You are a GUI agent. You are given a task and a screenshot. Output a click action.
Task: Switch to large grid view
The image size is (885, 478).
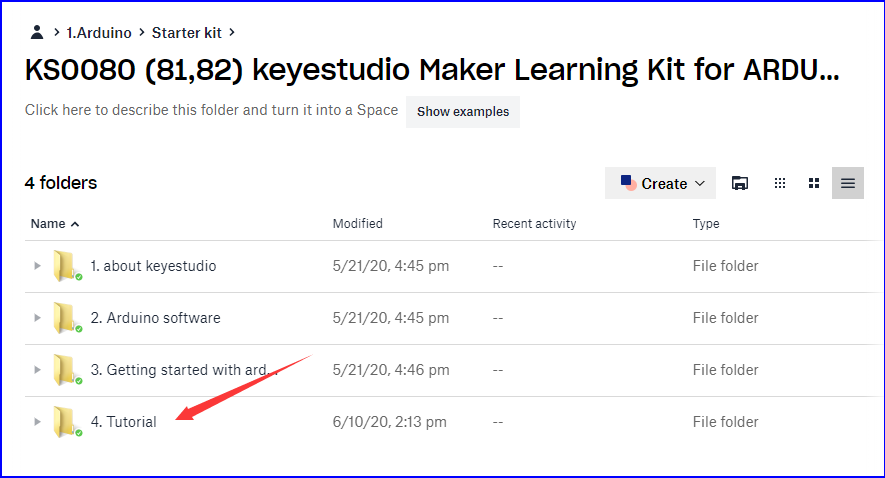tap(814, 183)
